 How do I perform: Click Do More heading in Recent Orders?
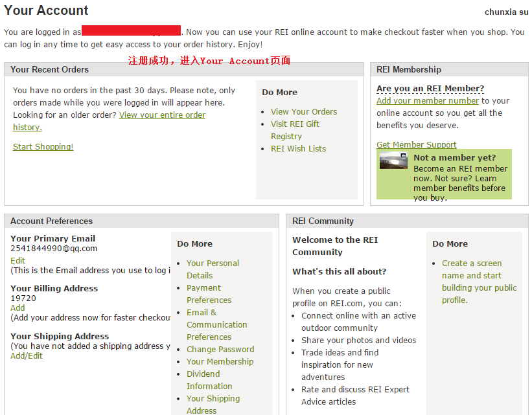point(279,93)
